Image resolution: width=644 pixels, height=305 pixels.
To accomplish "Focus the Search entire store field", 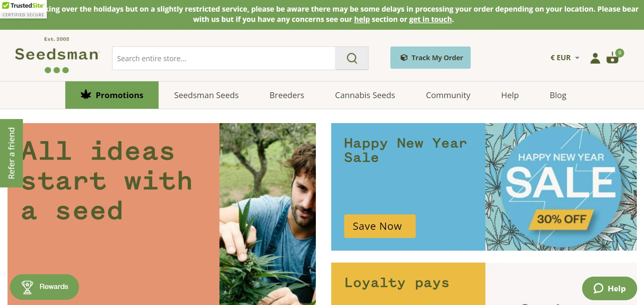I will 224,58.
